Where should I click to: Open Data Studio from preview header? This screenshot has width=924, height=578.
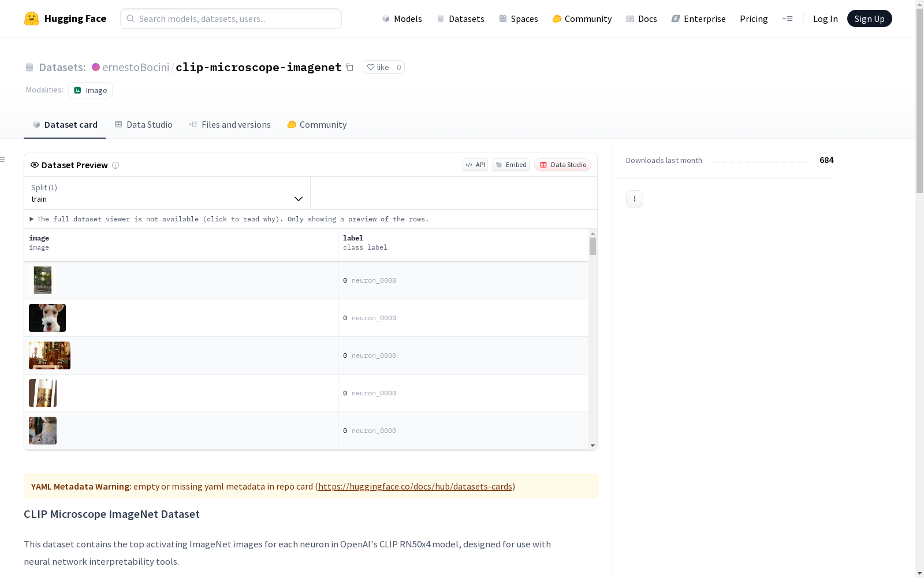point(563,165)
